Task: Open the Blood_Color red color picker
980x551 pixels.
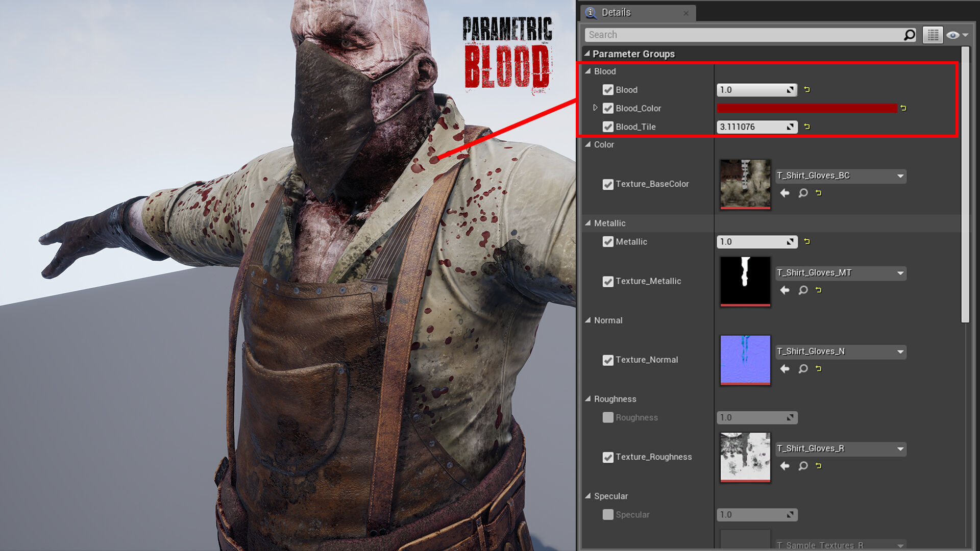Action: coord(807,108)
